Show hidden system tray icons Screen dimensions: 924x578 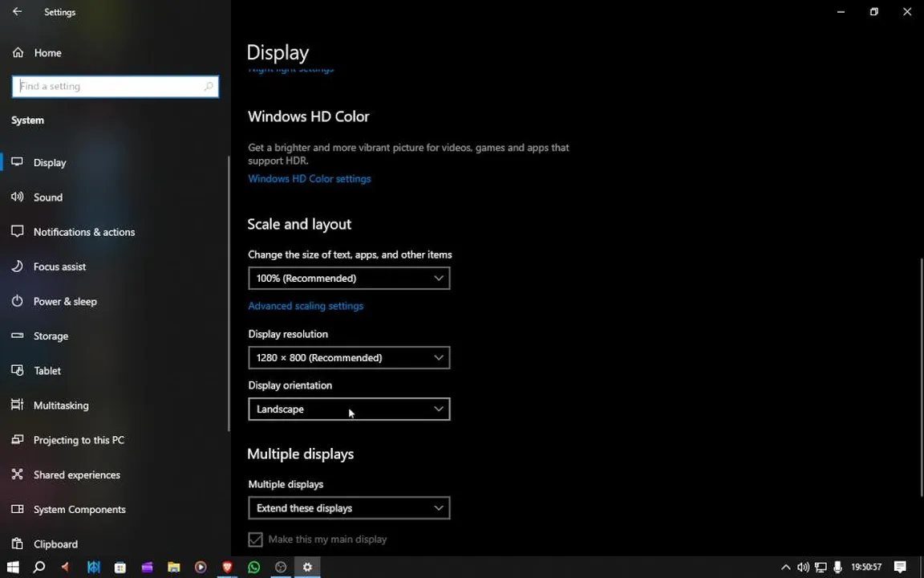coord(785,568)
